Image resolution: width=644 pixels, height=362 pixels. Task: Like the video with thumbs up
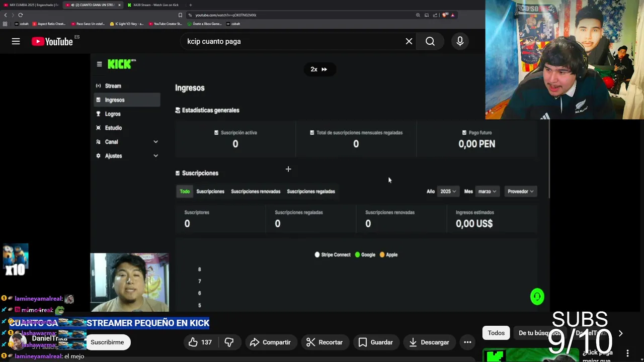coord(200,342)
